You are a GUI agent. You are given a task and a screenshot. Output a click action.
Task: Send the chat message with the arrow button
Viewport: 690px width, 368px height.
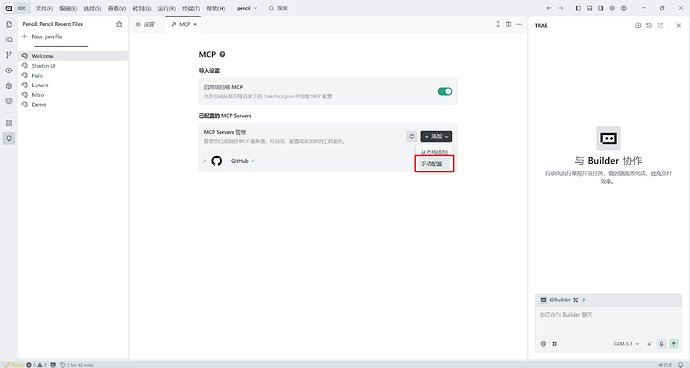[674, 344]
